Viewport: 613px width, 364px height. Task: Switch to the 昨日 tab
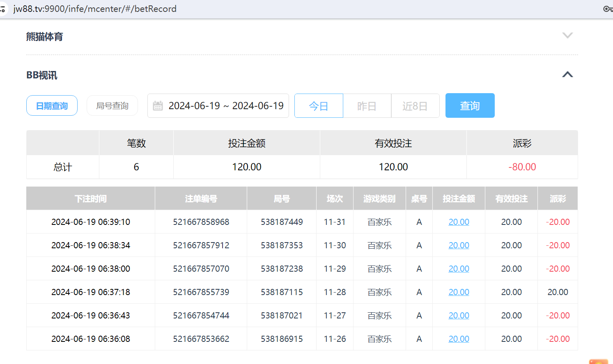coord(367,105)
